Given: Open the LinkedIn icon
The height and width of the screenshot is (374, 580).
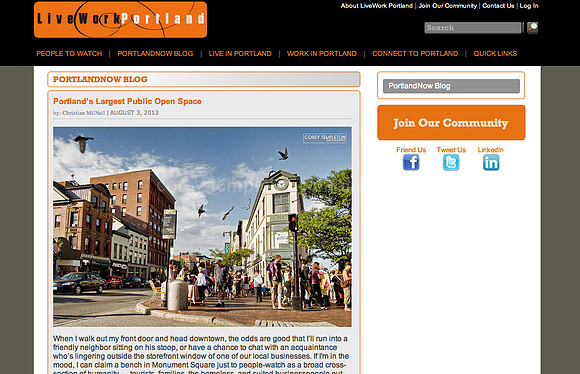Looking at the screenshot, I should (491, 162).
